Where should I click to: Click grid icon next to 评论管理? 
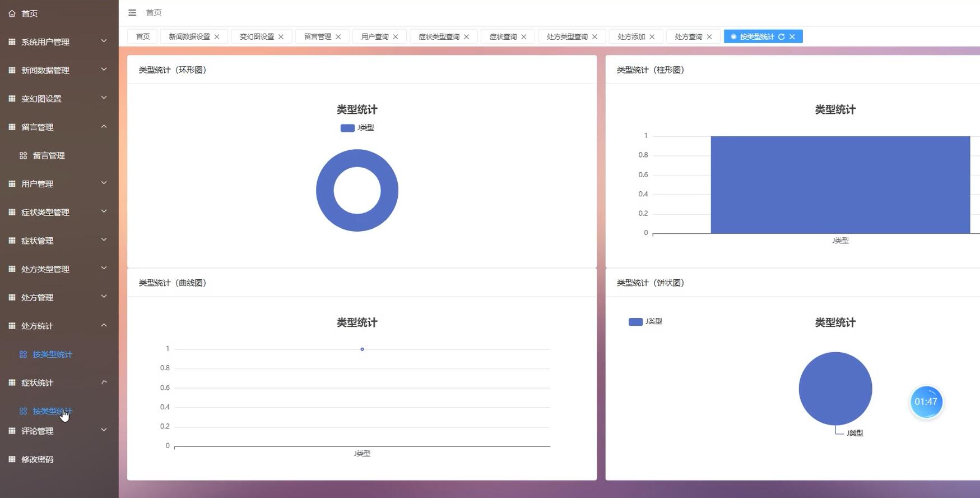coord(12,431)
